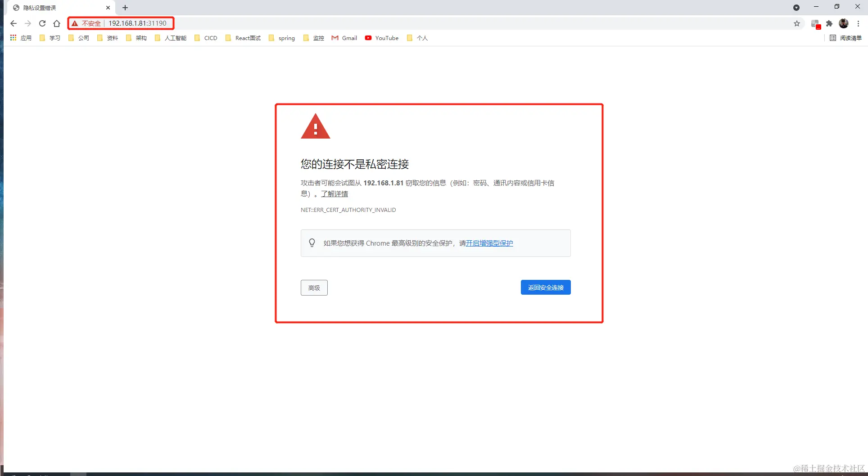Screen dimensions: 868x476
Task: Reload the page with the refresh icon
Action: pyautogui.click(x=42, y=23)
